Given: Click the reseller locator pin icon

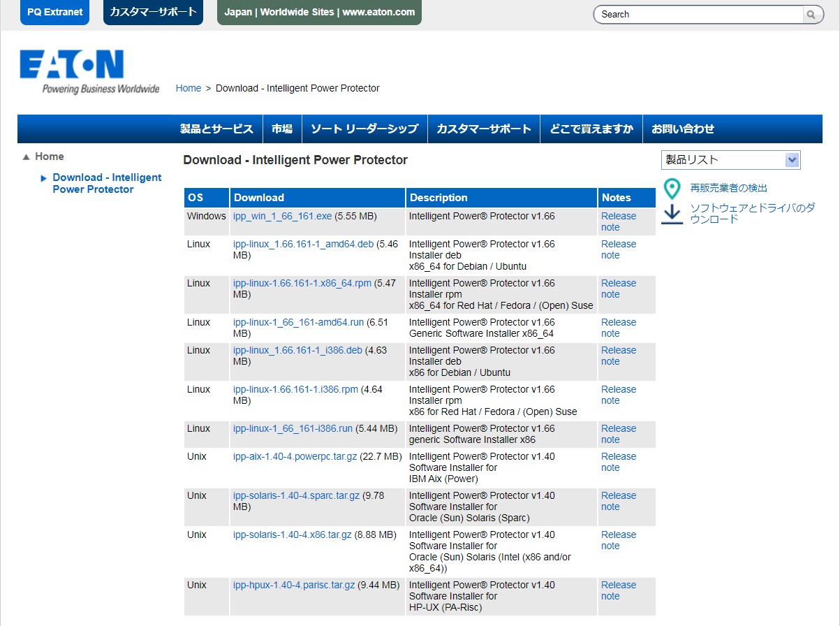Looking at the screenshot, I should [x=672, y=189].
